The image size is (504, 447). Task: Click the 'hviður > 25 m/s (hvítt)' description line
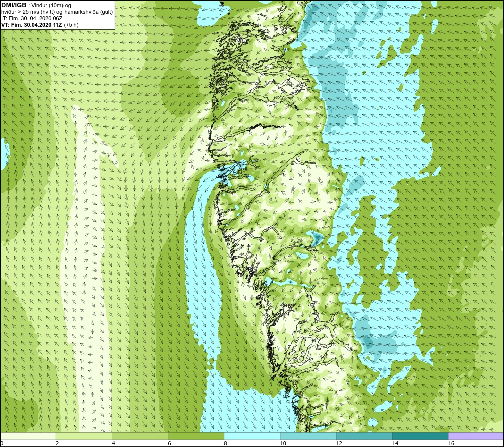tap(57, 12)
